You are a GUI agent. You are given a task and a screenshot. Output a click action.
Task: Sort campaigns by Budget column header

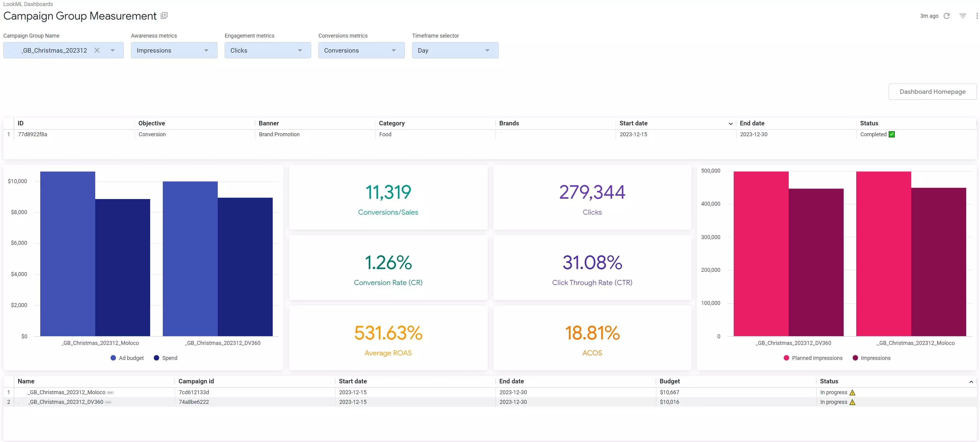[x=669, y=381]
